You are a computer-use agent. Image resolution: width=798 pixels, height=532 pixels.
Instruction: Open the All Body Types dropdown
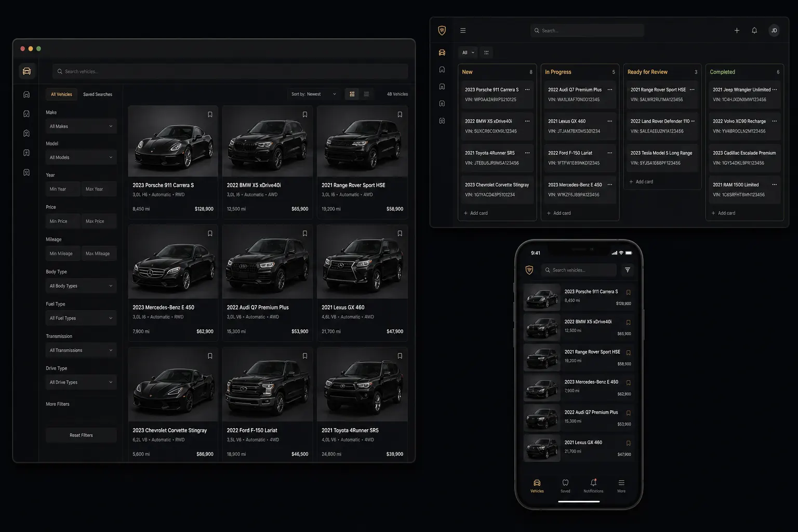tap(81, 286)
